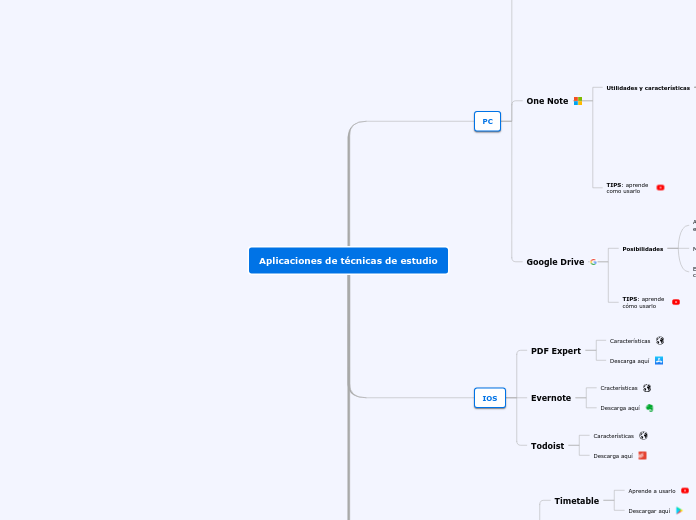Viewport: 696px width, 520px height.
Task: Click the globe icon beside PDF Expert Características
Action: point(660,341)
